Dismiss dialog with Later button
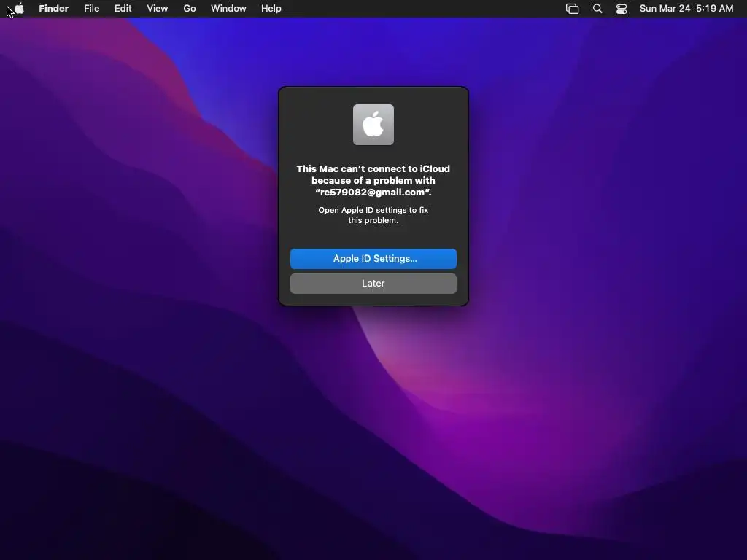This screenshot has width=747, height=560. click(x=373, y=284)
